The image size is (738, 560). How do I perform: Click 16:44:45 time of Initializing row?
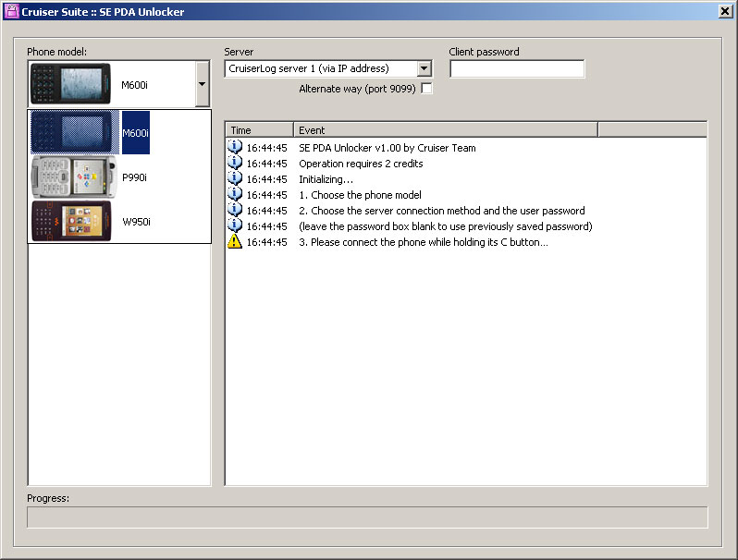pos(267,179)
